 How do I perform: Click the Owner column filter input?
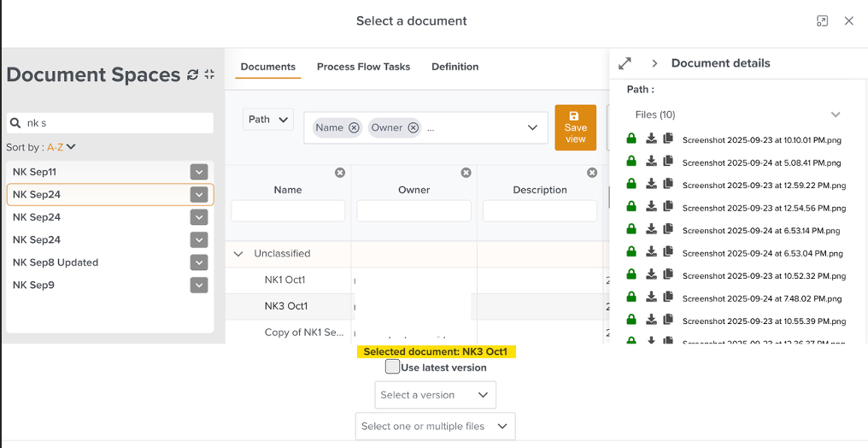coord(413,210)
